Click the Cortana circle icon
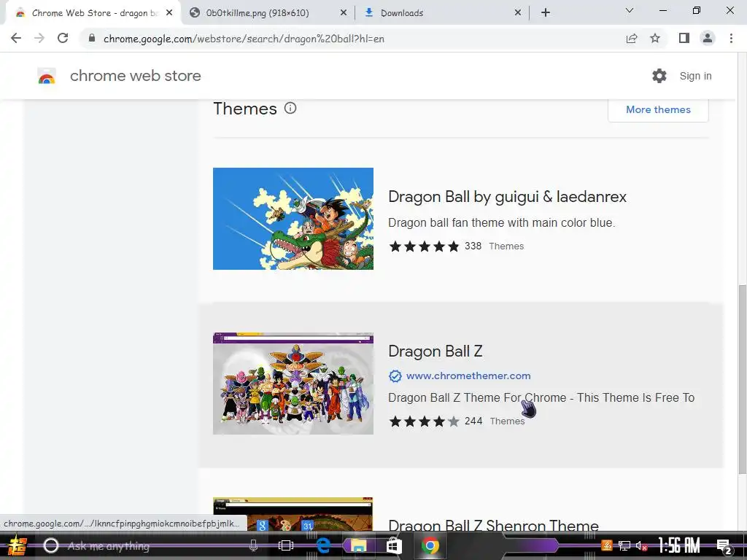The image size is (747, 560). click(50, 545)
